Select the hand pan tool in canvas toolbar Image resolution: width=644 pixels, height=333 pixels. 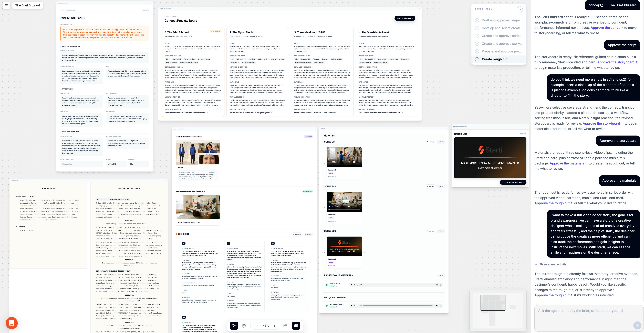coord(244,326)
